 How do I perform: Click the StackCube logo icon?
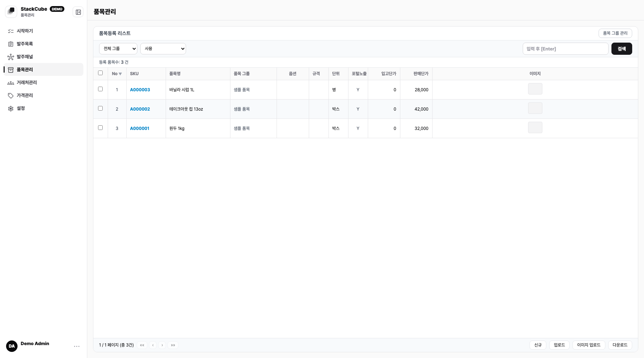pyautogui.click(x=11, y=12)
